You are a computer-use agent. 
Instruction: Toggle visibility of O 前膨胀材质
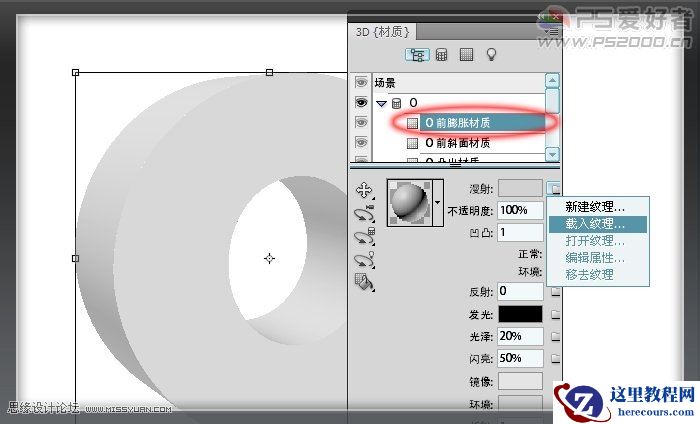[361, 123]
